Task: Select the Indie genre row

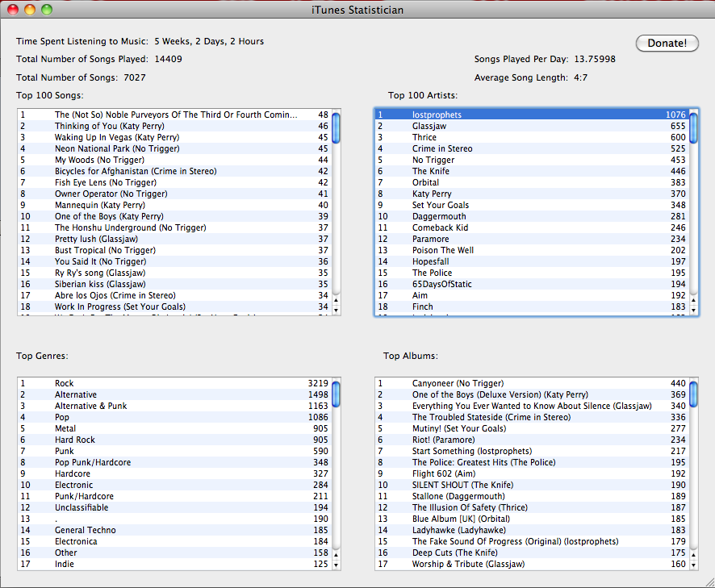Action: (x=174, y=564)
